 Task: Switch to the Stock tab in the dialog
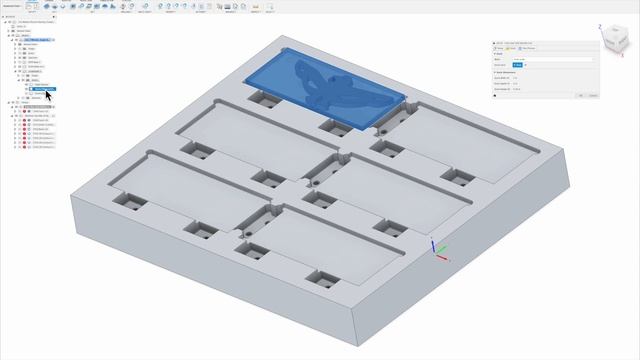511,48
